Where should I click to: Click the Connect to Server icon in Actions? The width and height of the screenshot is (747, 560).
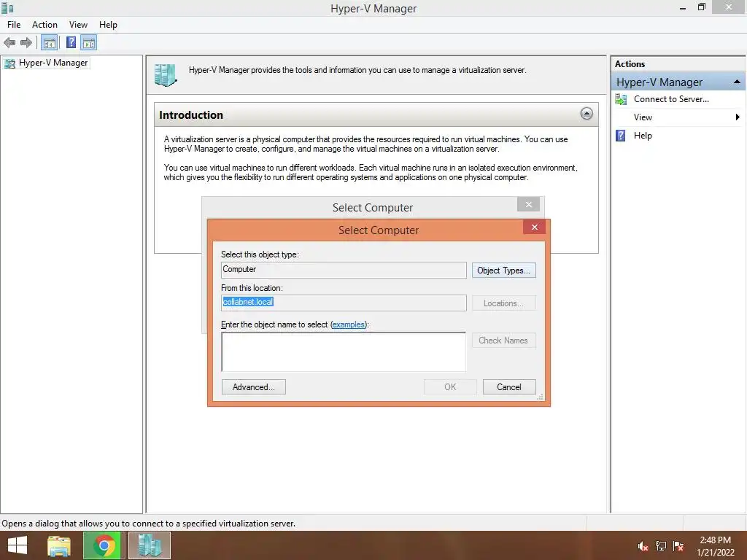point(621,99)
